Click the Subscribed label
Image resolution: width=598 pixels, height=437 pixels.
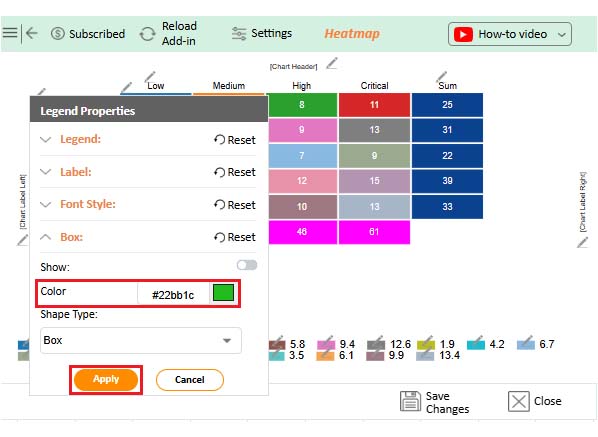point(97,34)
